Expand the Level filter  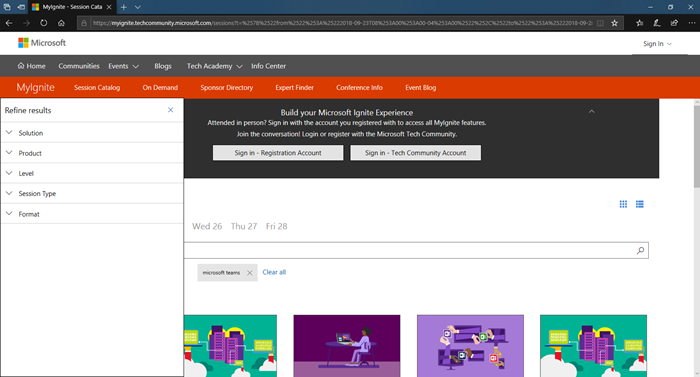(92, 173)
